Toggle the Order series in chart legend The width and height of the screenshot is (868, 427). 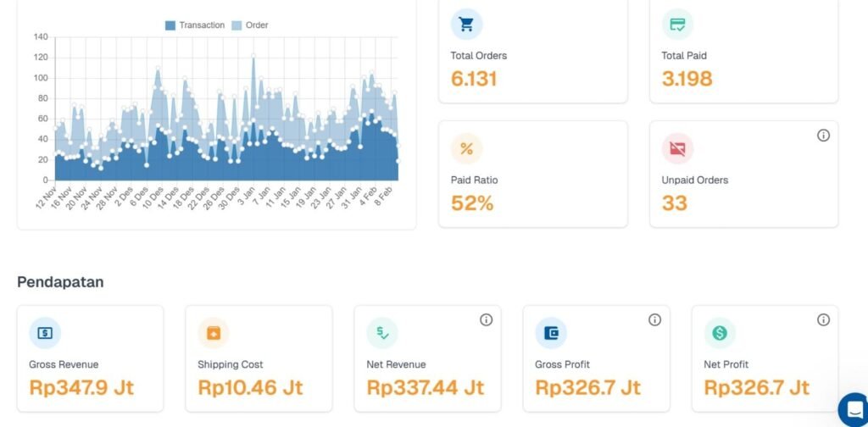point(257,25)
